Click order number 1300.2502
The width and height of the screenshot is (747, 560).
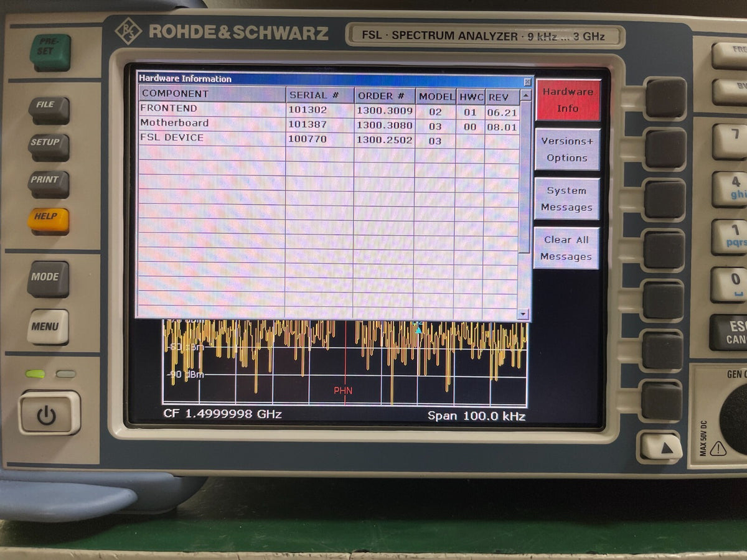[x=384, y=140]
